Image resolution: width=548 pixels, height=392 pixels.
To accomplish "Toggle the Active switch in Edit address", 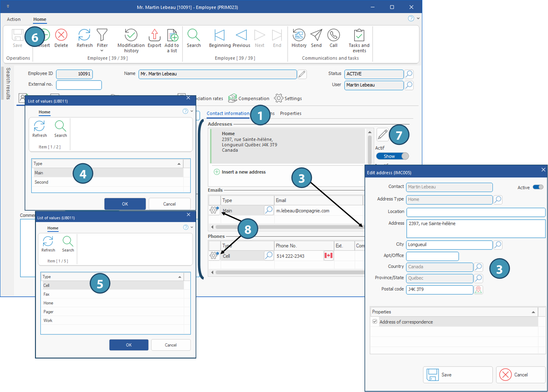I will pyautogui.click(x=538, y=187).
